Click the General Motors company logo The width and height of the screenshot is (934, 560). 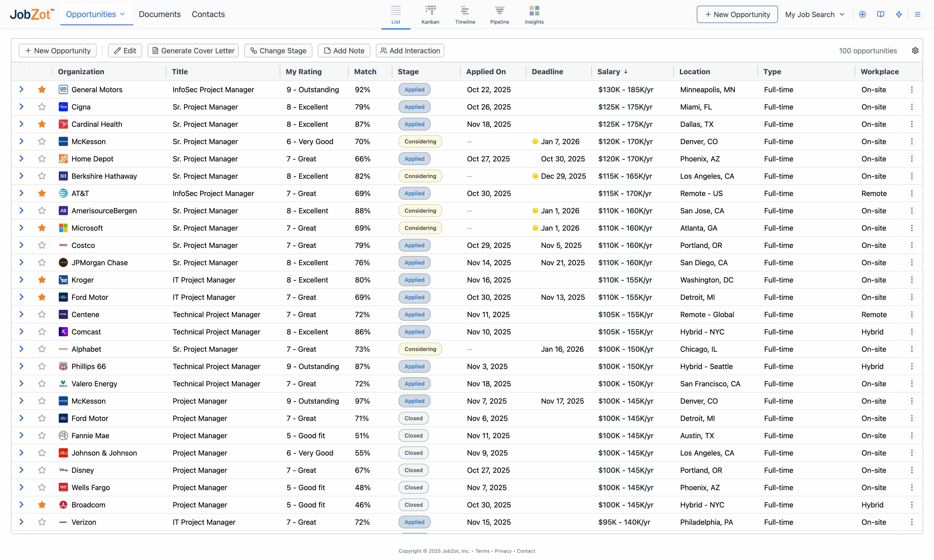click(x=63, y=89)
